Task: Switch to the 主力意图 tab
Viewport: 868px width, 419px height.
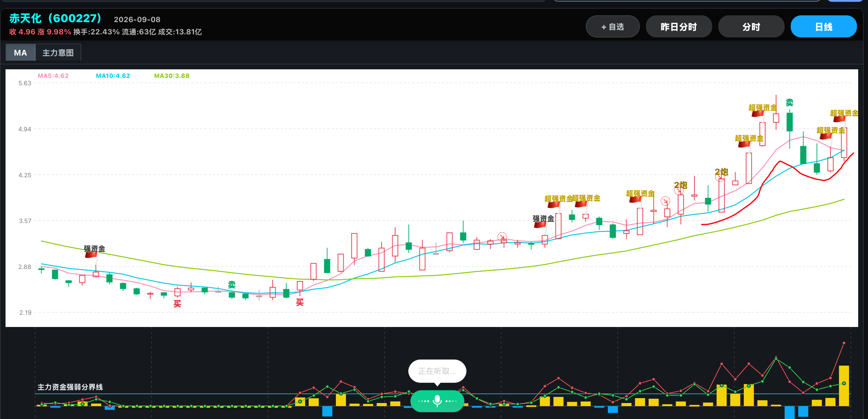Action: click(58, 52)
